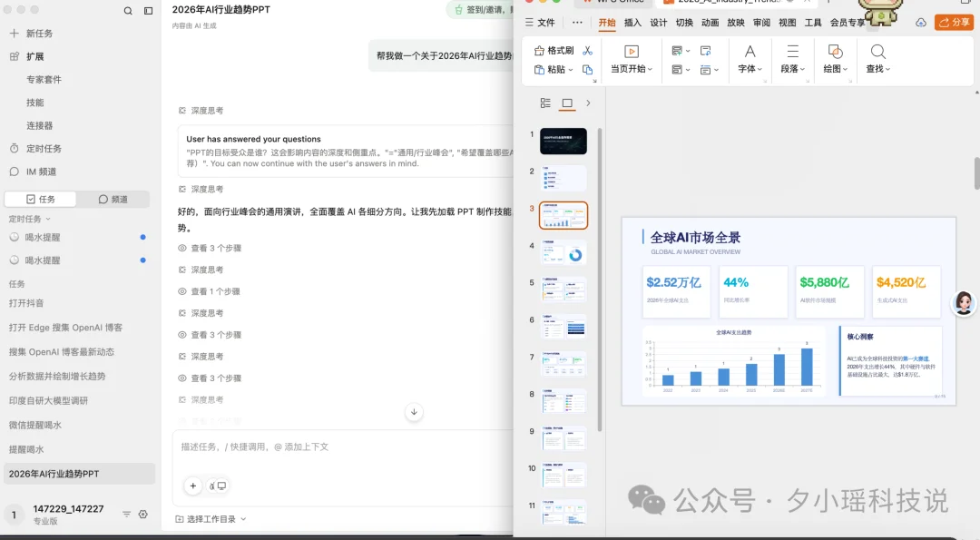
Task: Open the new slide icon dropdown
Action: pos(681,51)
